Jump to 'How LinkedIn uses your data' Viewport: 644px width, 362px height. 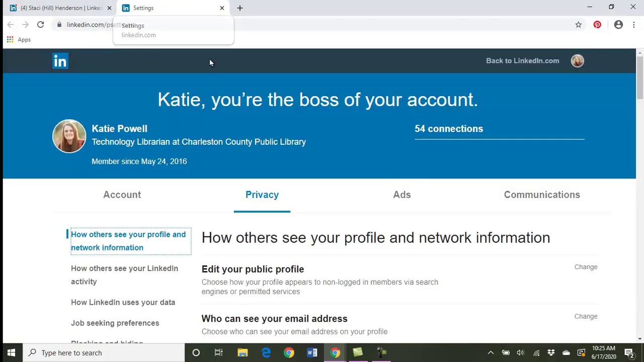(x=123, y=302)
